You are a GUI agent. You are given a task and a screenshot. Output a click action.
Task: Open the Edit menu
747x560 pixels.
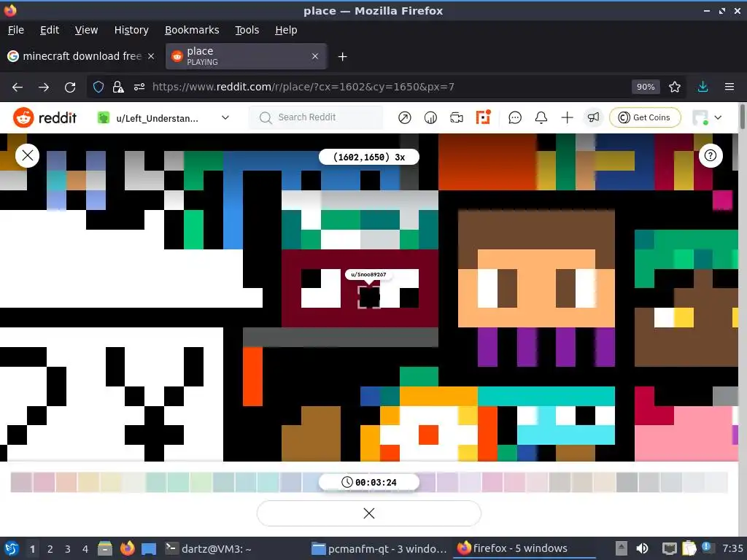50,30
